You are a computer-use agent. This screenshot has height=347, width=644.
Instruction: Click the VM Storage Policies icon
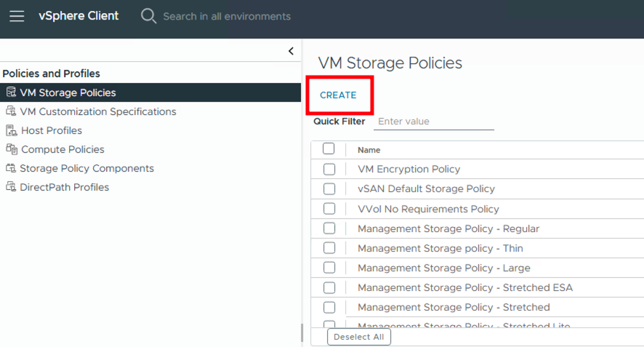[11, 92]
